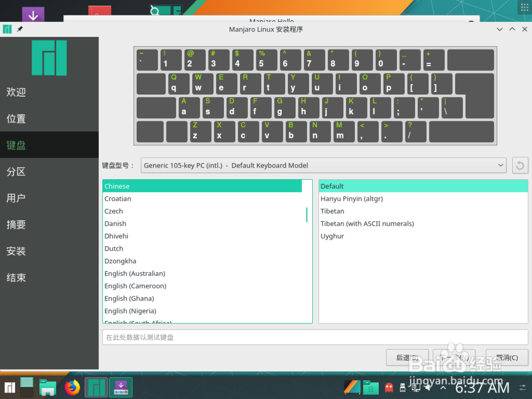The image size is (532, 399).
Task: Select English (Australian) layout
Action: [x=202, y=274]
